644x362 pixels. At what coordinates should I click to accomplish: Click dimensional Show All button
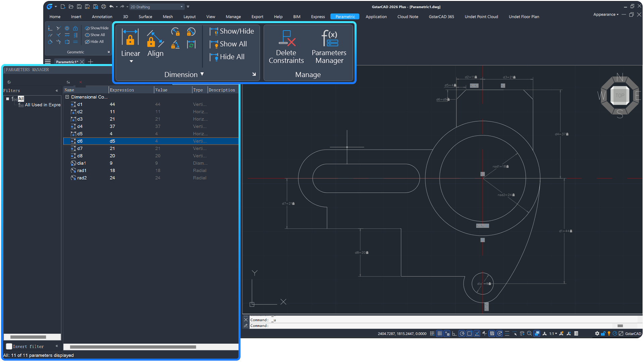coord(228,44)
